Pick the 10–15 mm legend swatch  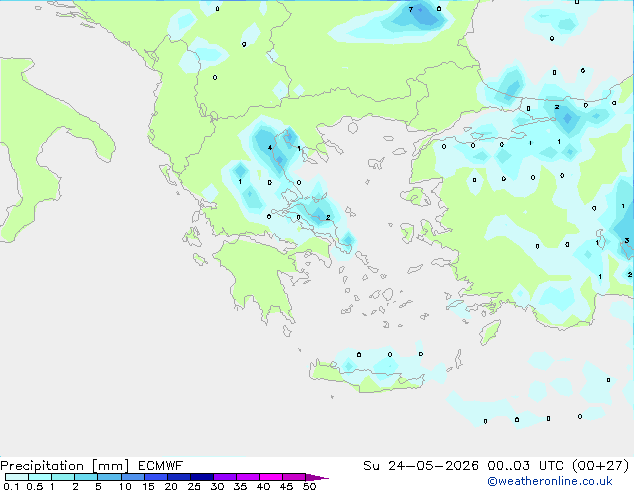point(132,477)
